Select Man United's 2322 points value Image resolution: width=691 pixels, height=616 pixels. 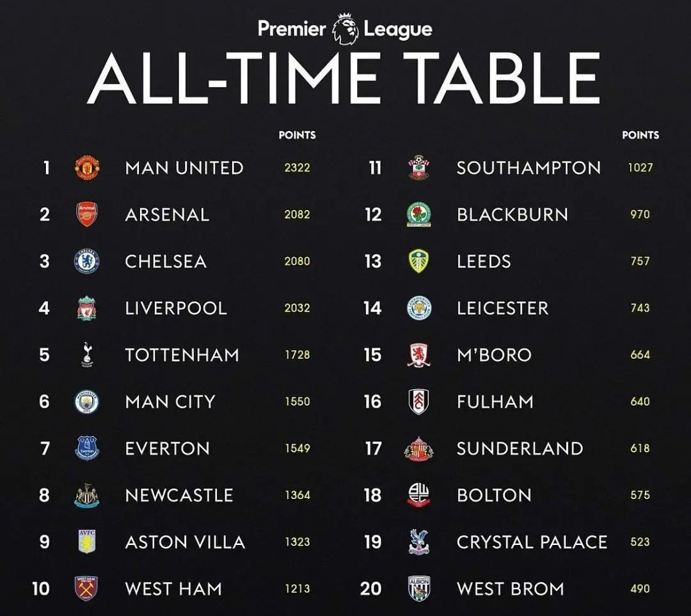pos(297,168)
